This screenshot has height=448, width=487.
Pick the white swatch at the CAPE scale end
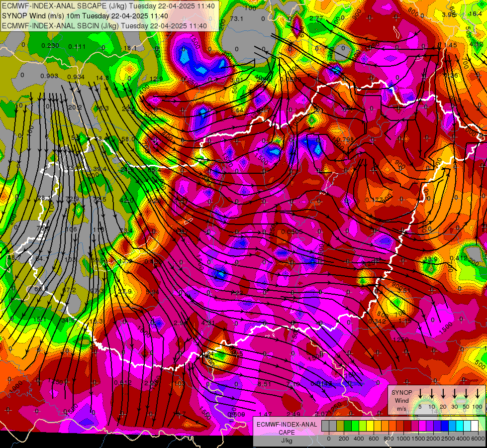coord(474,426)
